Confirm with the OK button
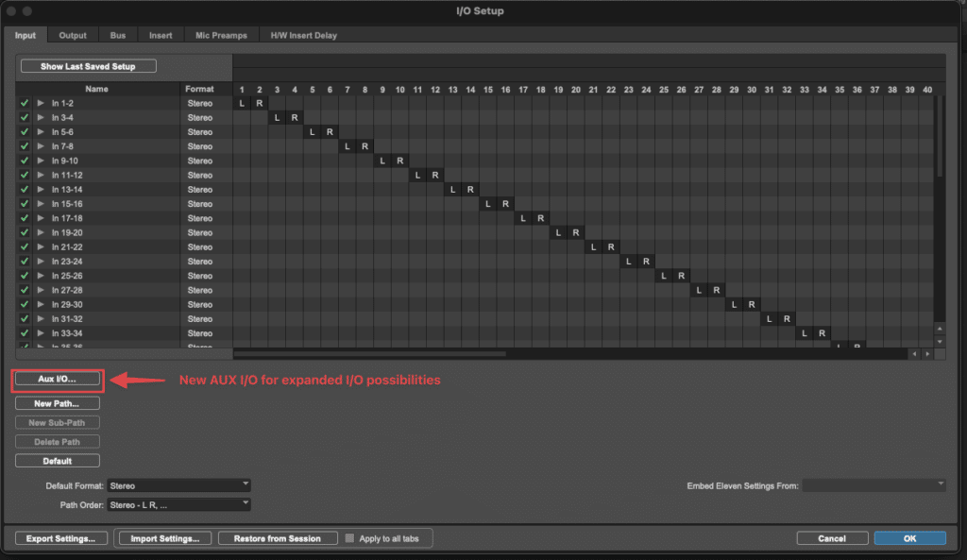 [909, 538]
